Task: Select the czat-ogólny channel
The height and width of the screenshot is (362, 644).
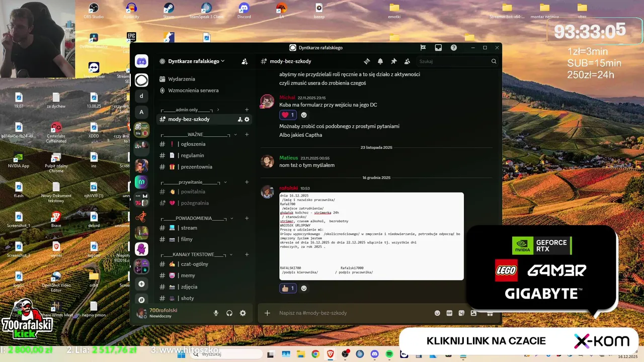Action: tap(204, 264)
